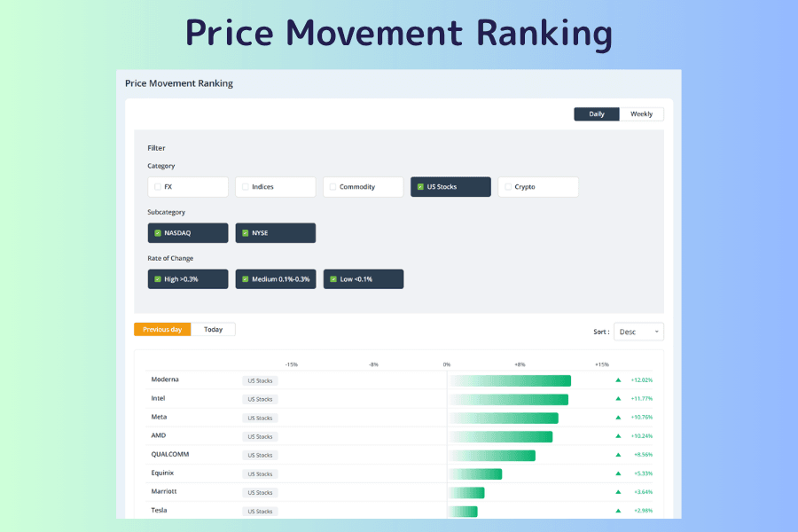Click the AMD row name
Image resolution: width=798 pixels, height=532 pixels.
pos(159,435)
